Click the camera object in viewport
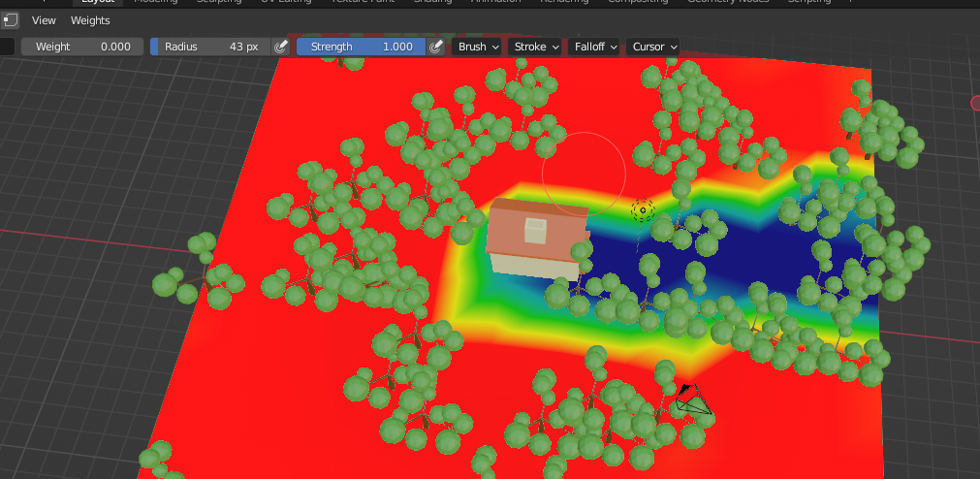The height and width of the screenshot is (479, 980). tap(693, 400)
